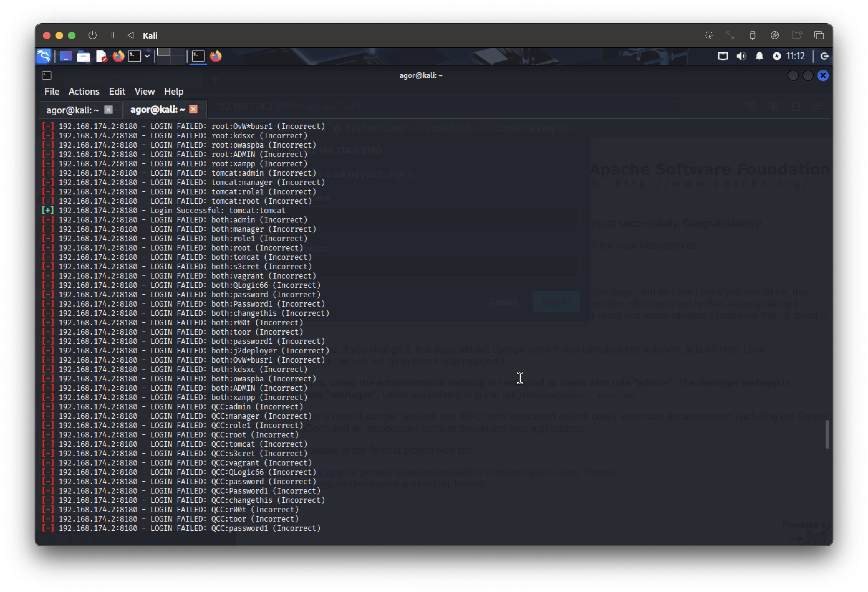Launch Firefox from the panel launcher
This screenshot has width=868, height=592.
118,56
